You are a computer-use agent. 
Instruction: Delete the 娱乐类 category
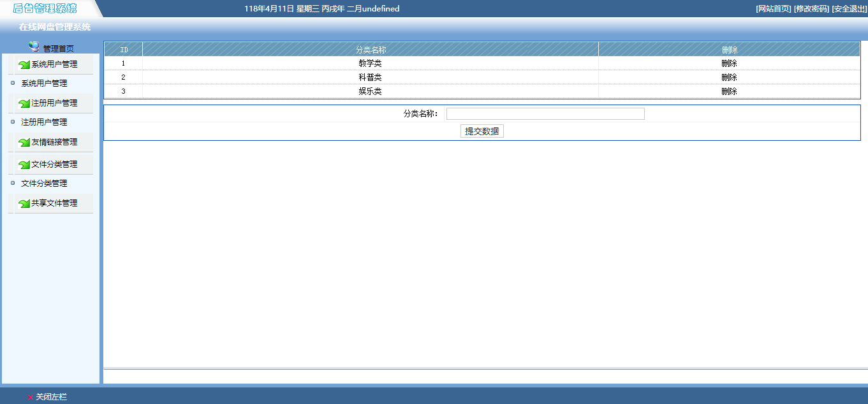click(x=729, y=92)
